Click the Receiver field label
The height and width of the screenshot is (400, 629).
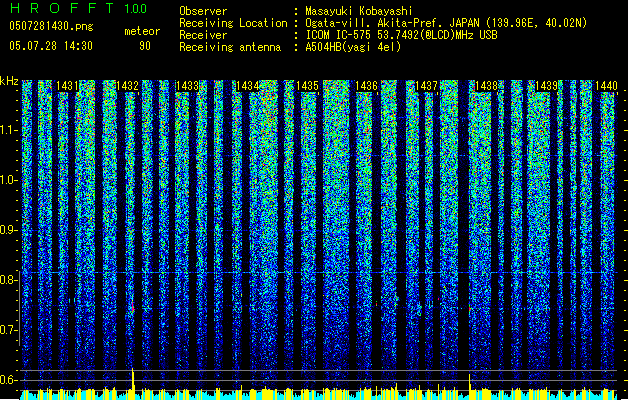pyautogui.click(x=203, y=35)
